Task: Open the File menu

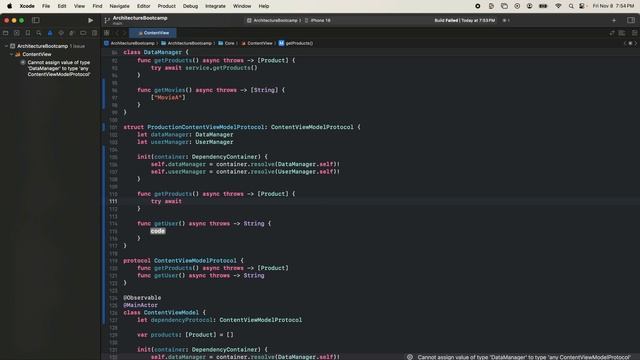Action: [46, 6]
